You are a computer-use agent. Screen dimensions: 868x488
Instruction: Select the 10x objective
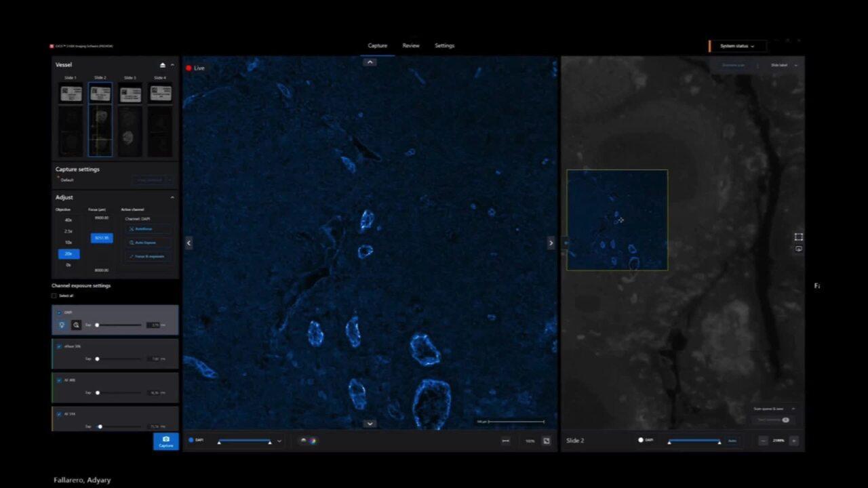[68, 242]
